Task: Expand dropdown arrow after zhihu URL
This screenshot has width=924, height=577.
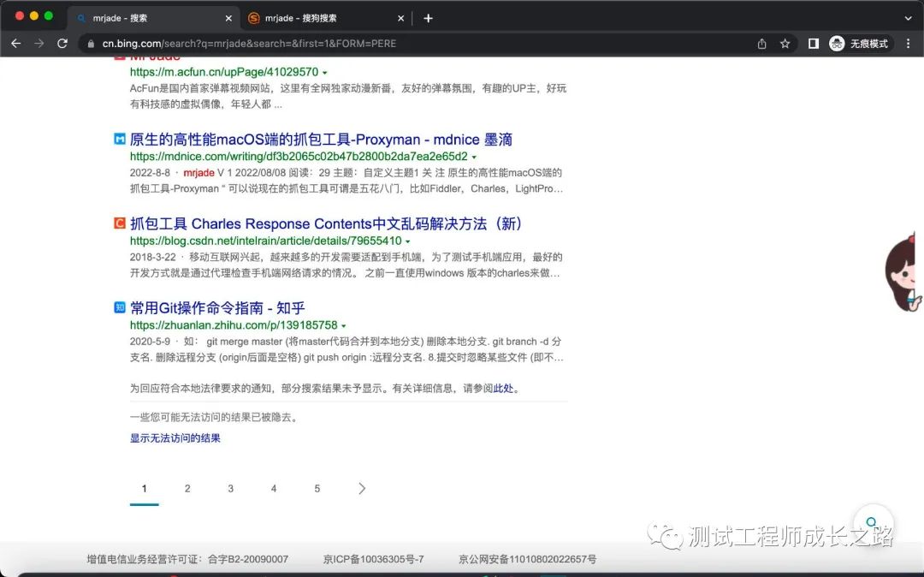Action: [344, 326]
